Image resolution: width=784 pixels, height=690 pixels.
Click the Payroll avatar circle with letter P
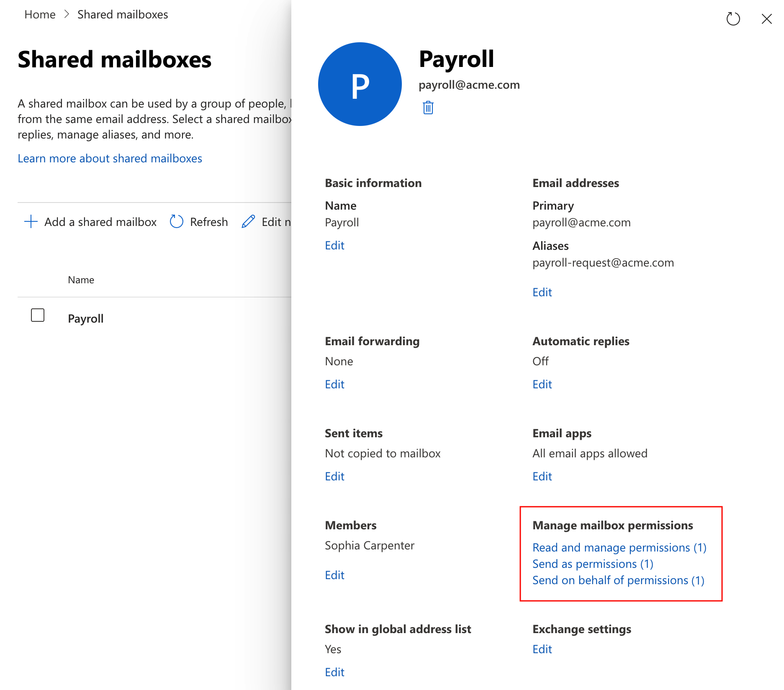360,84
